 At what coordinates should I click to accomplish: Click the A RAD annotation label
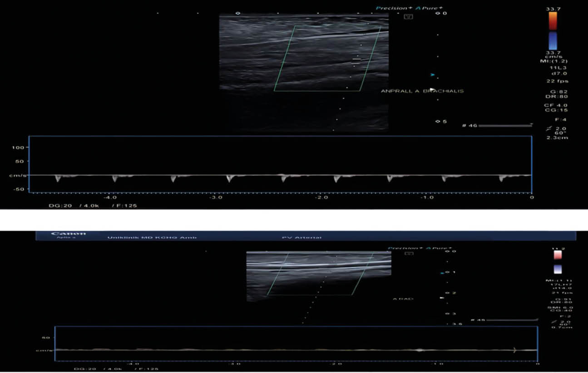click(403, 299)
